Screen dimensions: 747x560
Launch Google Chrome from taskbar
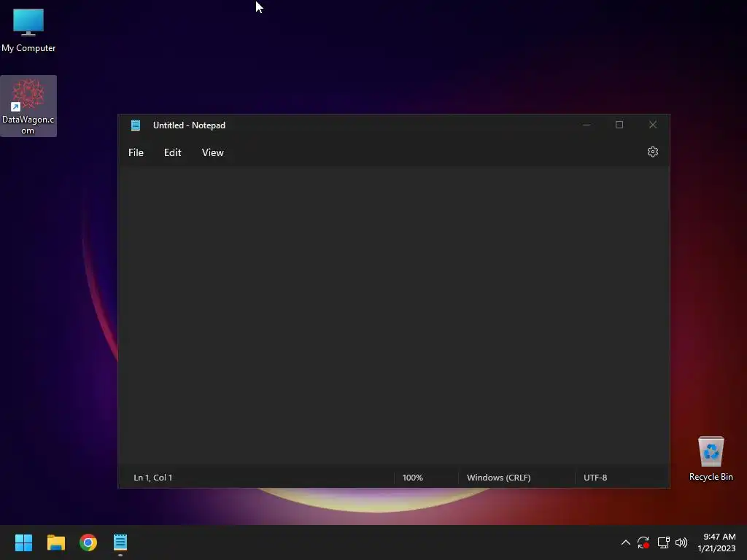pyautogui.click(x=88, y=542)
